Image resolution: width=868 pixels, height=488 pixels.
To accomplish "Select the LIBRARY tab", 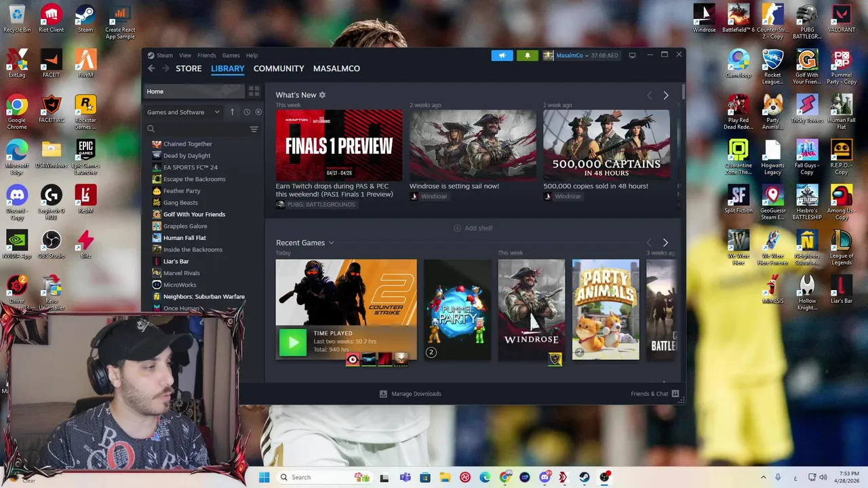I will pos(228,68).
